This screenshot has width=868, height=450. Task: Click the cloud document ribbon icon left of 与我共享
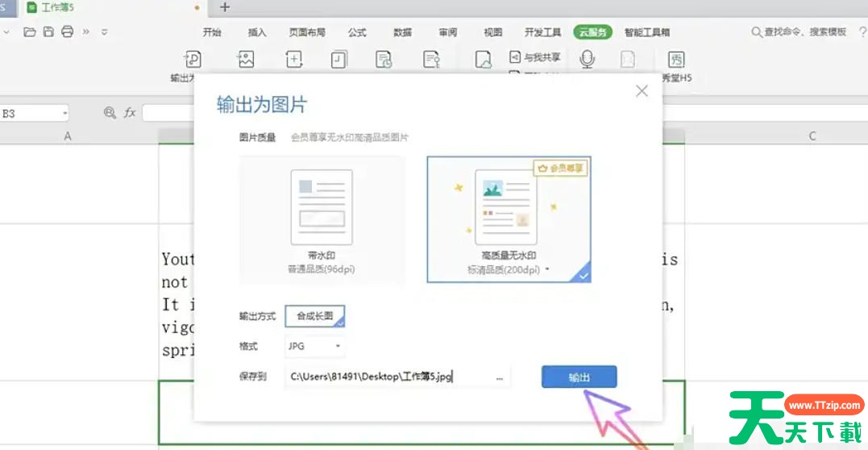484,60
